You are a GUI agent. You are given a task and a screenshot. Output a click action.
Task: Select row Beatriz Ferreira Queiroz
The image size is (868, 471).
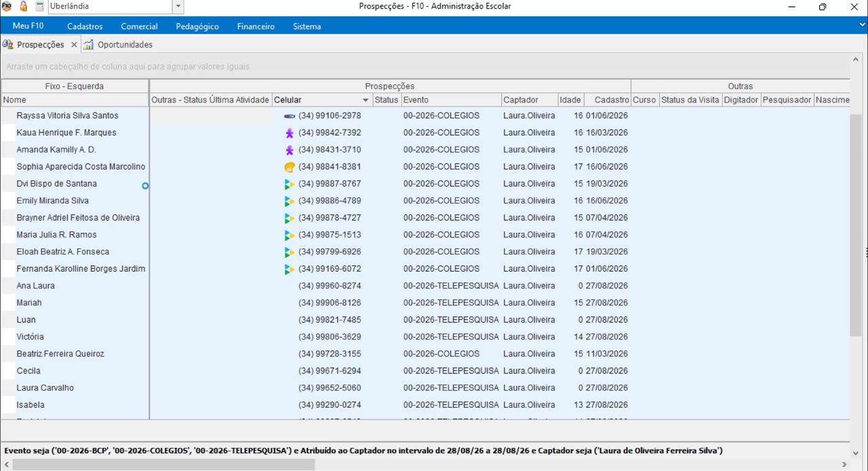[x=60, y=354]
